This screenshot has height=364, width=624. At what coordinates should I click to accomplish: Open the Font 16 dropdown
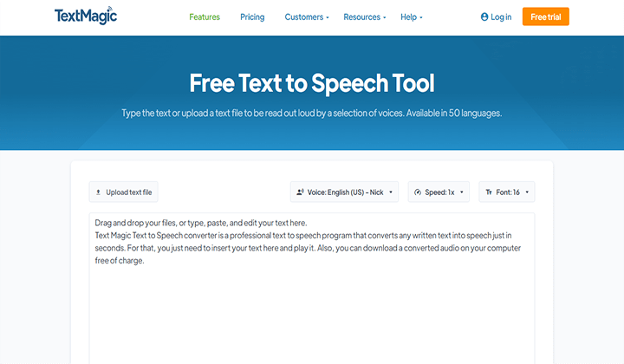[x=507, y=192]
